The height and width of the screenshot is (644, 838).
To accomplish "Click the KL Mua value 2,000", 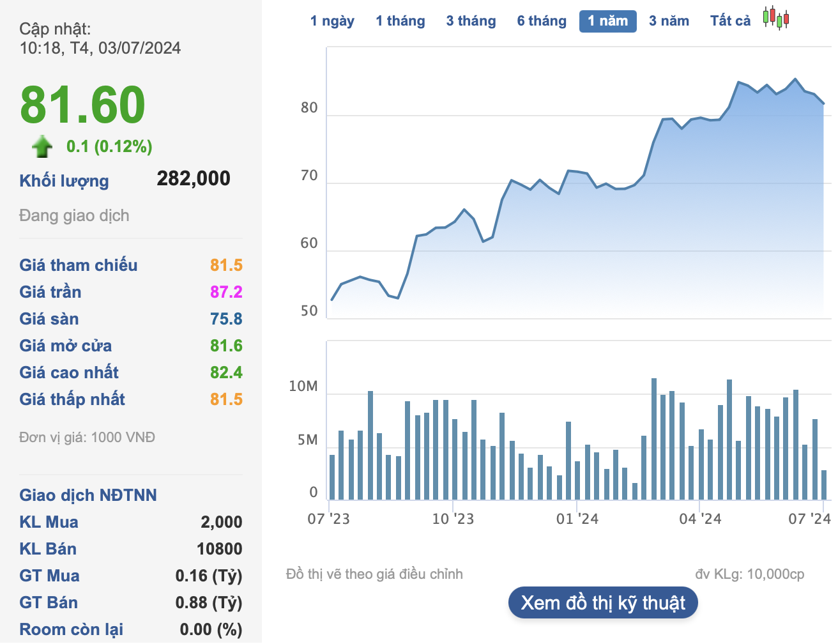I will (222, 522).
